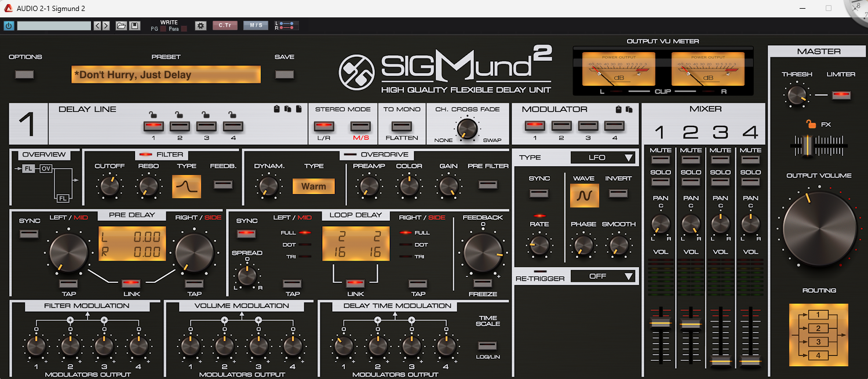Copy modulator settings icon
This screenshot has width=868, height=379.
point(629,109)
